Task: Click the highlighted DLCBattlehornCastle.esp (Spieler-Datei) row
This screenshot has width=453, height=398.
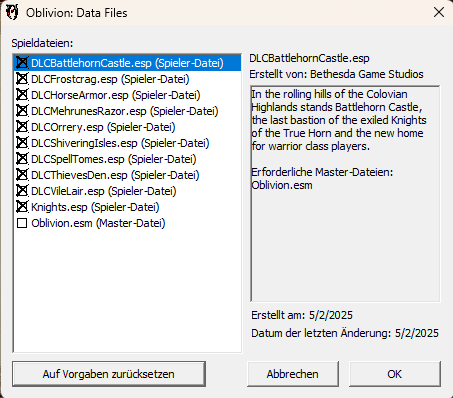Action: pyautogui.click(x=128, y=63)
